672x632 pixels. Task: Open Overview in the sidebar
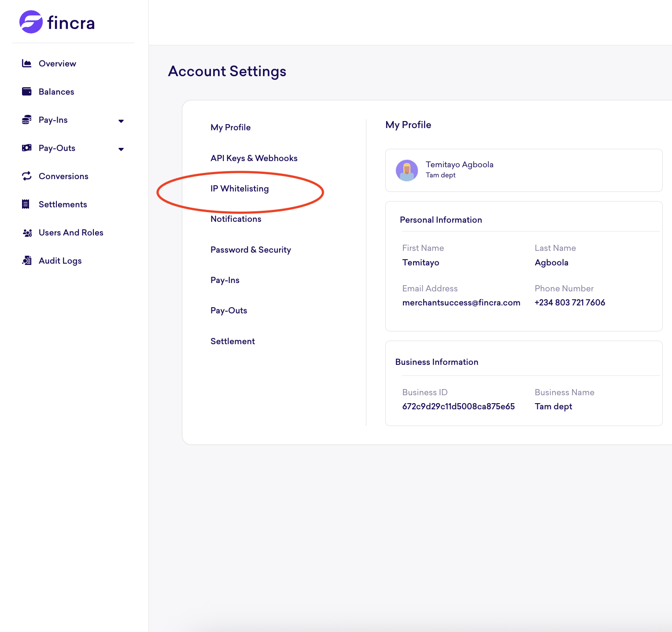click(x=57, y=63)
